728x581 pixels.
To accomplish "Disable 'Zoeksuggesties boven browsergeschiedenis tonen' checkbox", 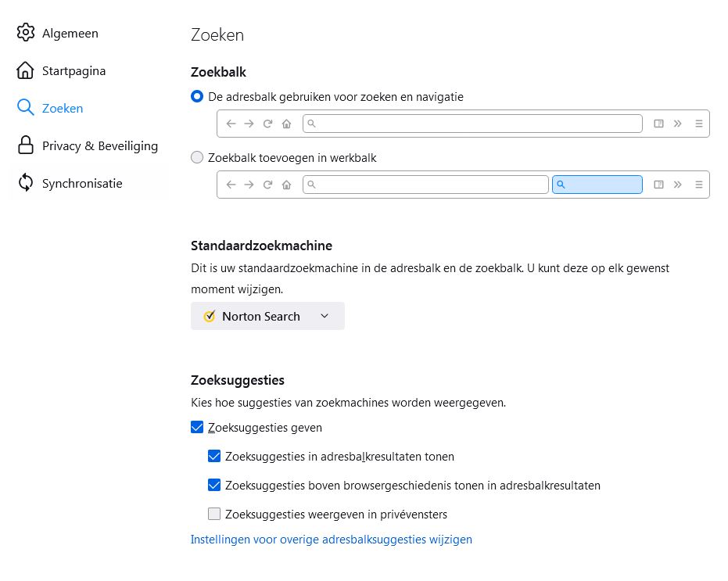I will tap(214, 485).
